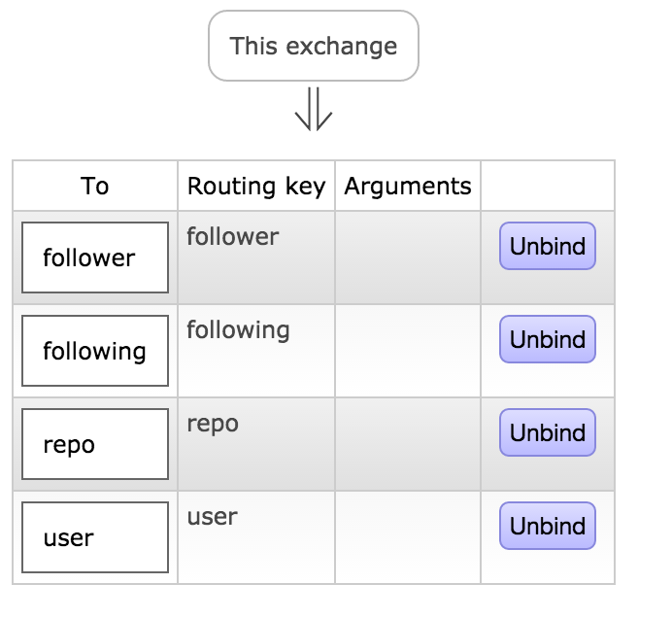Image resolution: width=672 pixels, height=618 pixels.
Task: Open the following queue link
Action: pyautogui.click(x=94, y=351)
